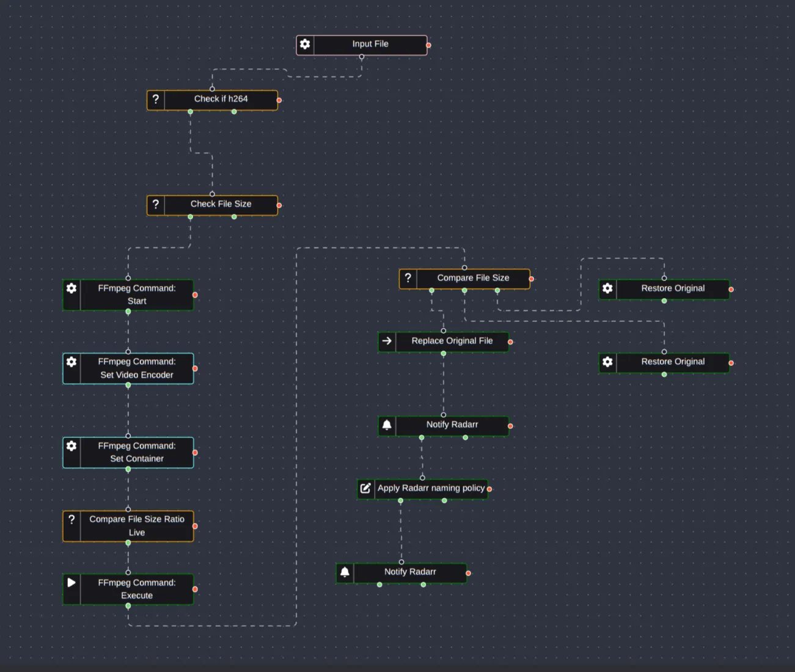
Task: Select the "Compare File Size Ratio Live" label
Action: pyautogui.click(x=137, y=526)
